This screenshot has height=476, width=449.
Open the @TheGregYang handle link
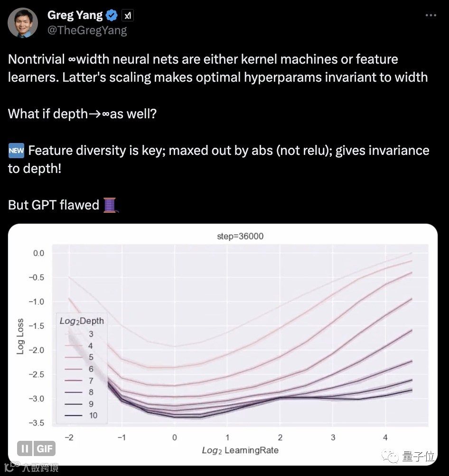point(87,31)
